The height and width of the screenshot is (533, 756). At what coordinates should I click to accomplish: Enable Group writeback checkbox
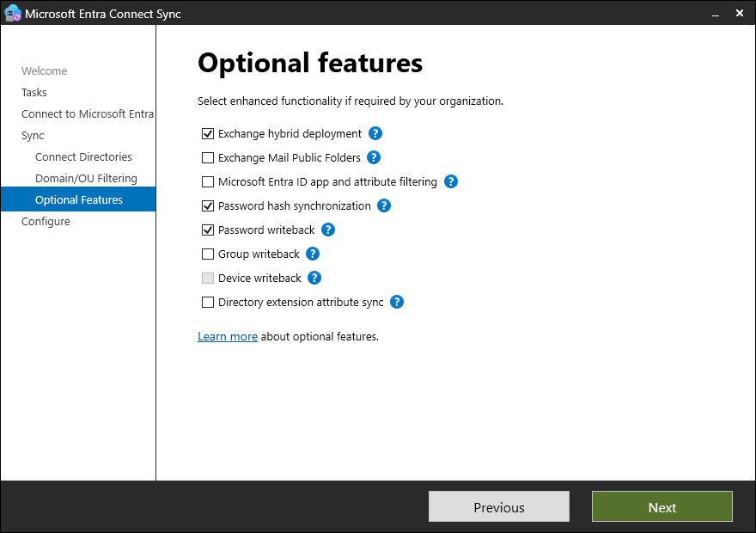208,254
